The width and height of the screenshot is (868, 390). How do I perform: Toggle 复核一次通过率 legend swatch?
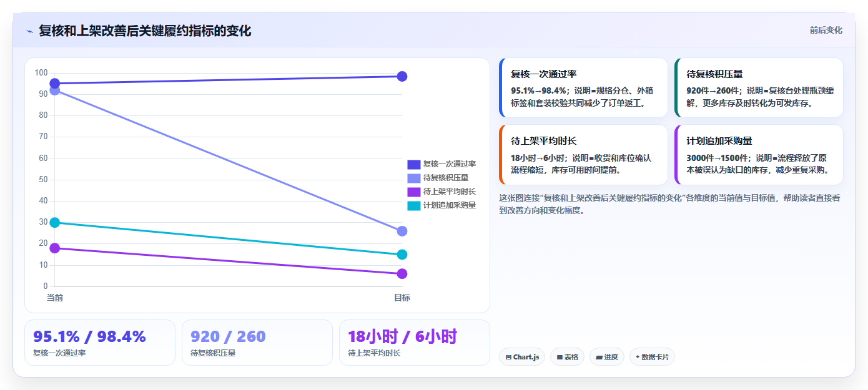414,164
